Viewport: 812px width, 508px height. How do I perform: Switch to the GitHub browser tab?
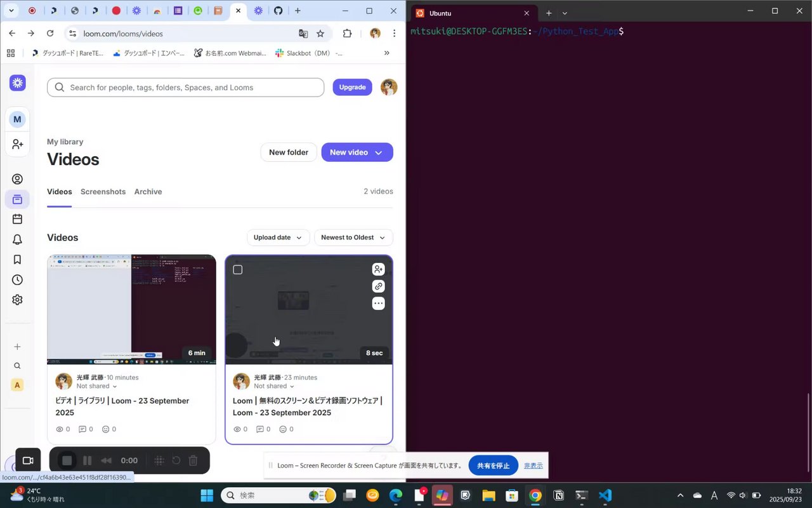coord(278,11)
